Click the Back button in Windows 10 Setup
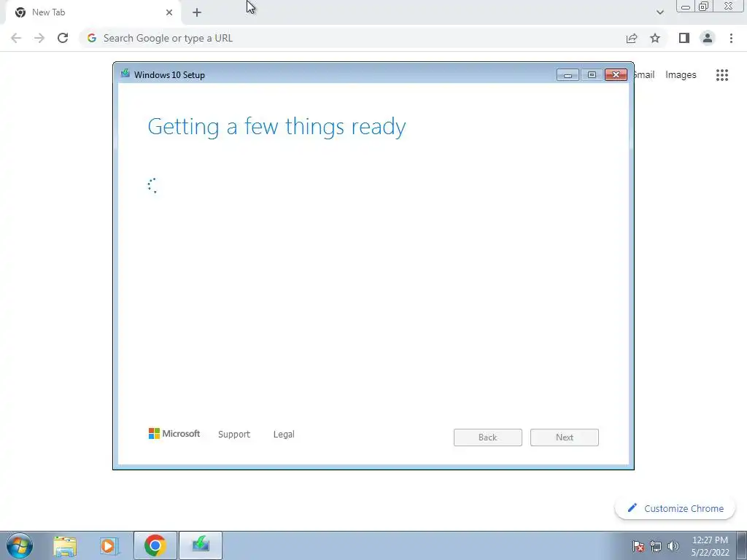 [488, 437]
